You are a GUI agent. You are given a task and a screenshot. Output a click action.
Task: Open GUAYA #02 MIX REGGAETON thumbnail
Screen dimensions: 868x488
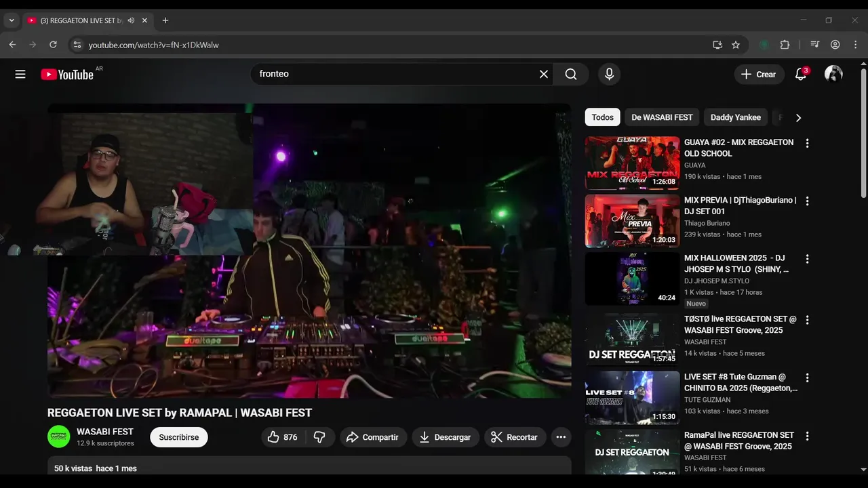pyautogui.click(x=632, y=163)
